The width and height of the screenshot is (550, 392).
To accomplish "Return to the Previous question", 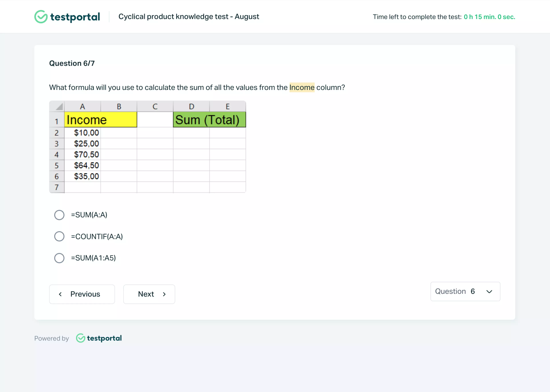I will (82, 294).
